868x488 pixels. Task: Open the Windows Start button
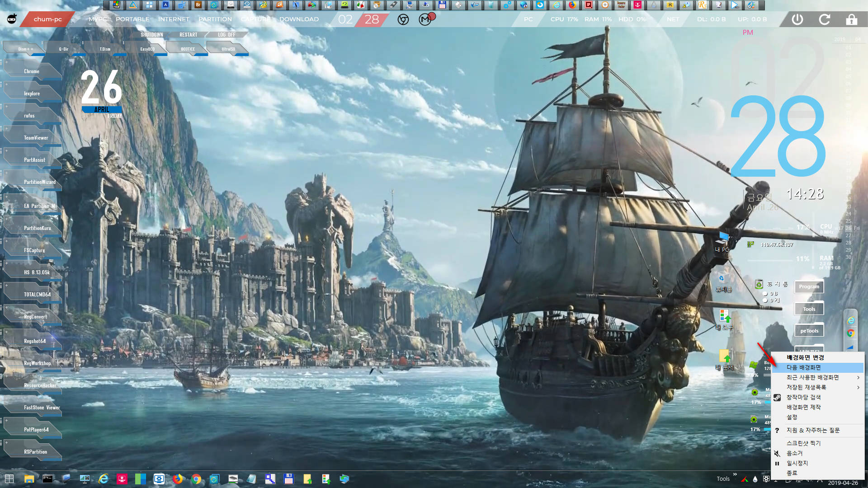point(9,479)
